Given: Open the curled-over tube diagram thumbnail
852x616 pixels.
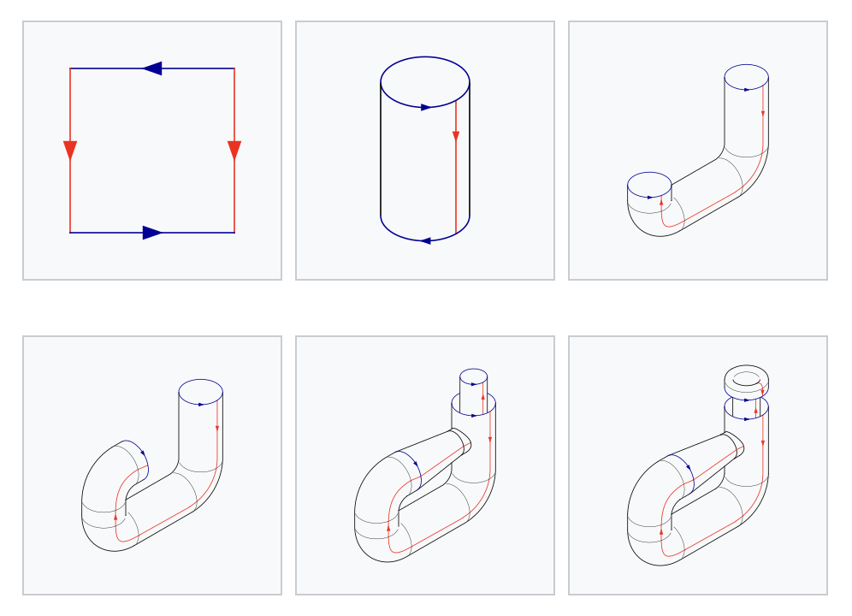Looking at the screenshot, I should [152, 465].
